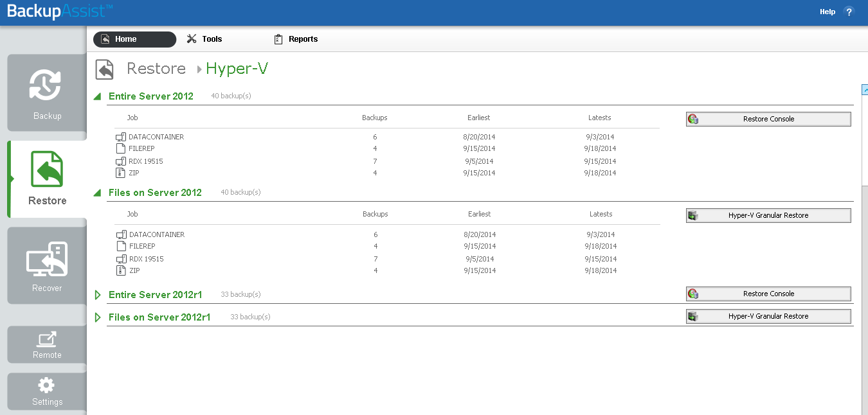Click FILEREP file icon under Files on Server 2012
Viewport: 868px width, 415px height.
(x=121, y=246)
